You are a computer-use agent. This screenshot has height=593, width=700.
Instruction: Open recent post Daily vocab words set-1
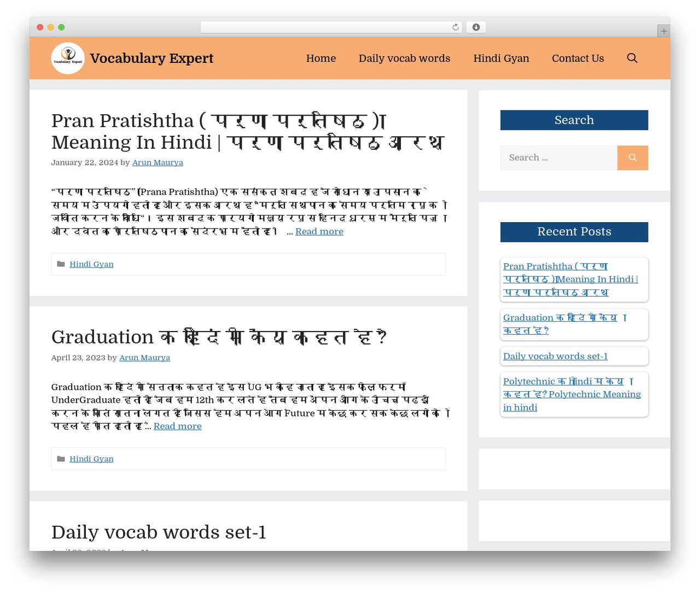click(555, 356)
